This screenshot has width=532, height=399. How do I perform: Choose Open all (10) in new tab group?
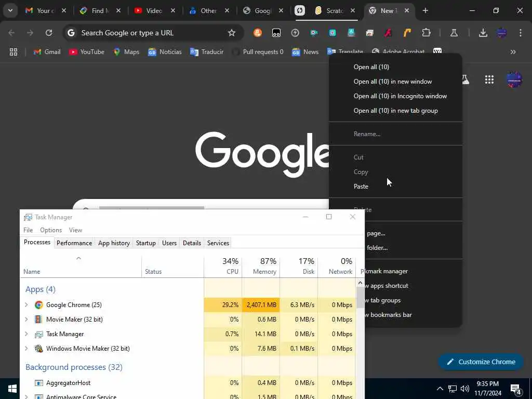395,111
